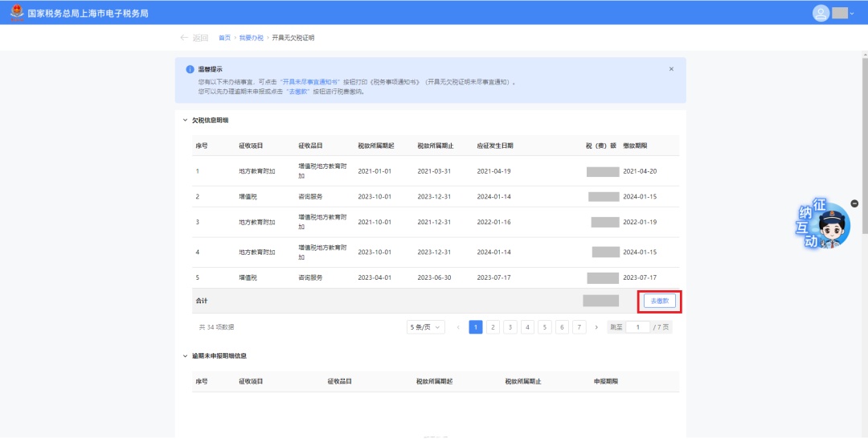Click the 缴款期限 column header

point(635,146)
